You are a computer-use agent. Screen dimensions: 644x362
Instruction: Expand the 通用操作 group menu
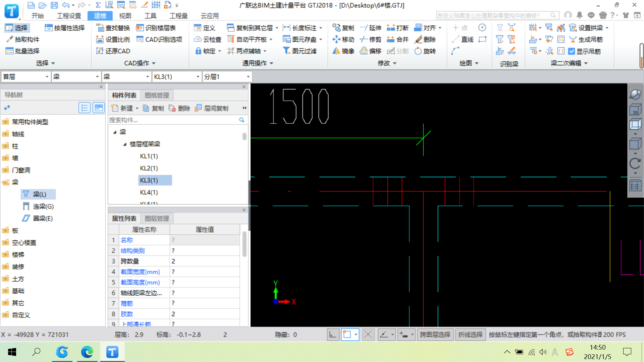tap(258, 63)
